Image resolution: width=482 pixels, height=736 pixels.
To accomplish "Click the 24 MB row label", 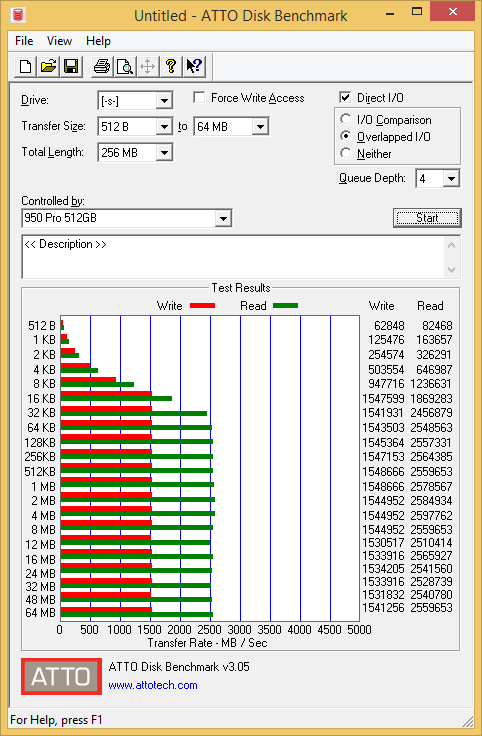I will (x=41, y=574).
